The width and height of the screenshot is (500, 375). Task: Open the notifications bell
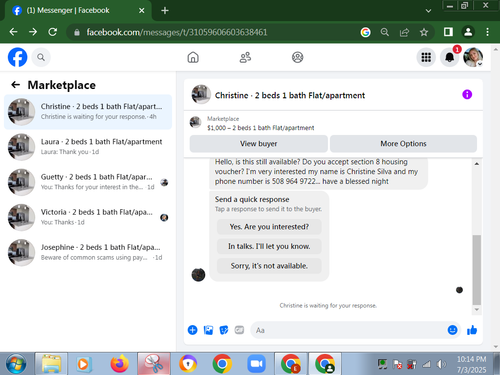click(x=449, y=57)
